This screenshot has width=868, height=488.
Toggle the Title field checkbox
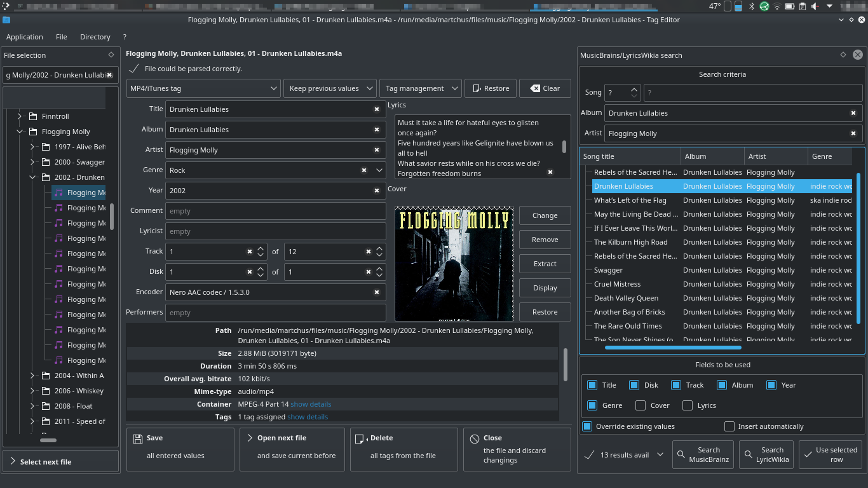[x=592, y=385]
